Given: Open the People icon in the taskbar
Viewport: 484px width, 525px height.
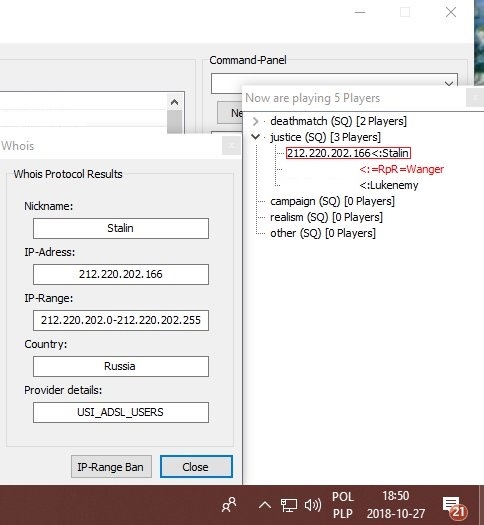Looking at the screenshot, I should pyautogui.click(x=229, y=505).
